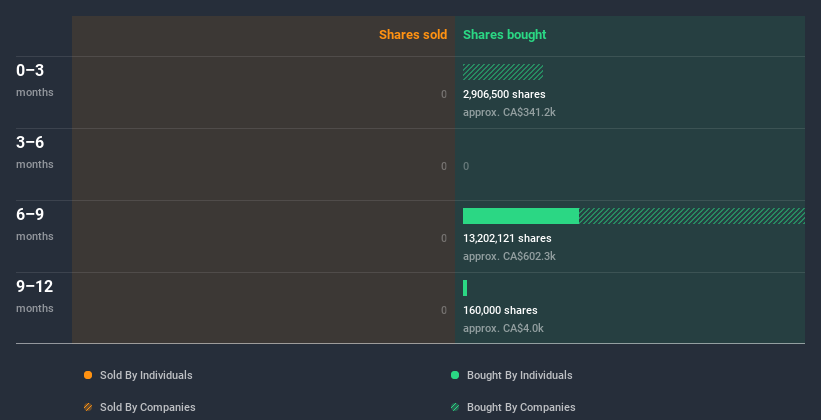Click the 13,202,121 shares value
Screen dimensions: 821x420
507,238
